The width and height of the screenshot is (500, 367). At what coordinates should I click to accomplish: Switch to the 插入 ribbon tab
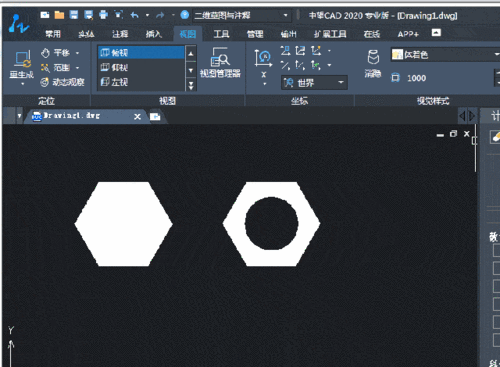[154, 34]
